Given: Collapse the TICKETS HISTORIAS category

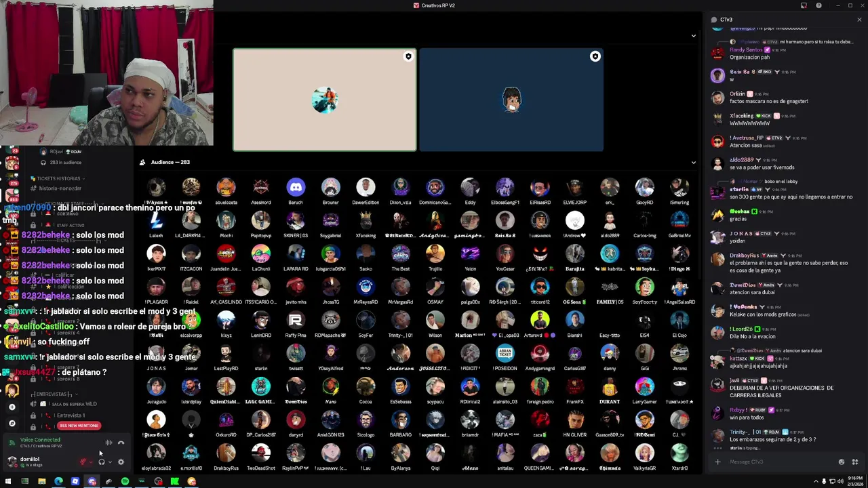Looking at the screenshot, I should coord(56,178).
